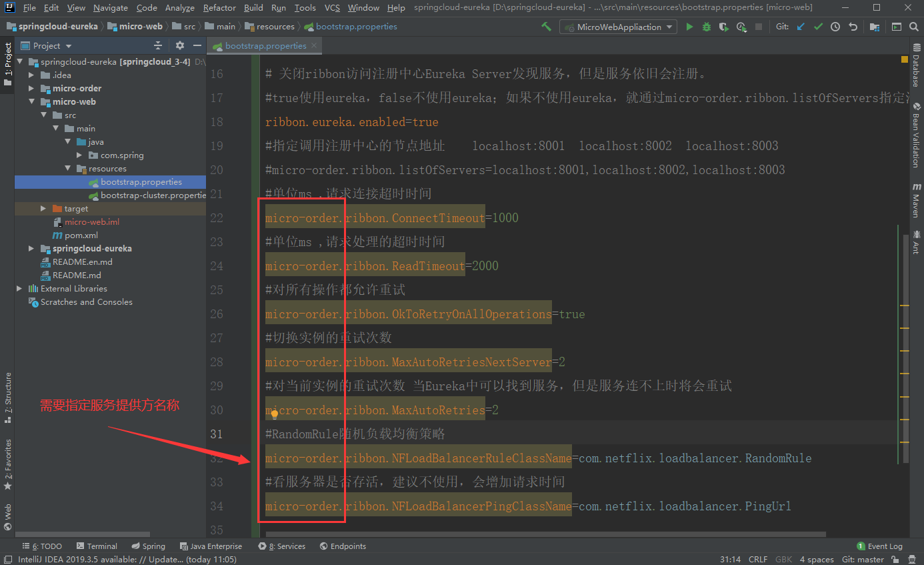Expand the com.spring package
The height and width of the screenshot is (565, 924).
79,155
